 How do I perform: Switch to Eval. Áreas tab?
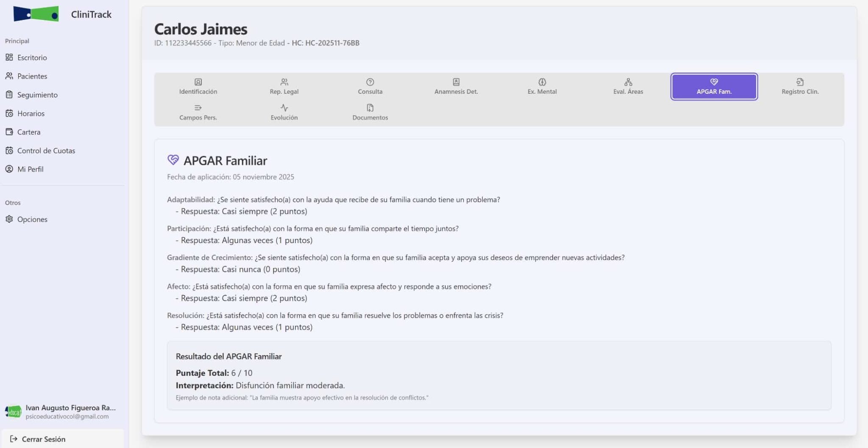click(x=628, y=87)
